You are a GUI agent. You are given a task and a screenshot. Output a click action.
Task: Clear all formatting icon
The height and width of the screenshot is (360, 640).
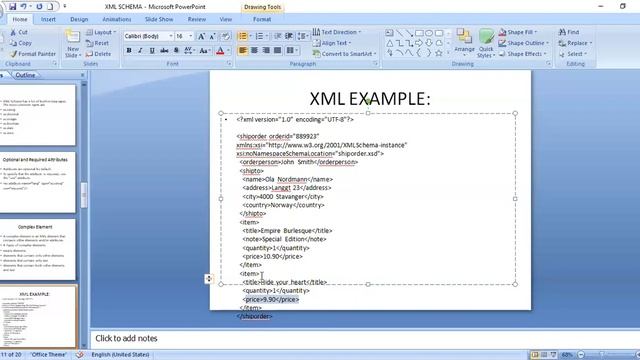pyautogui.click(x=226, y=36)
